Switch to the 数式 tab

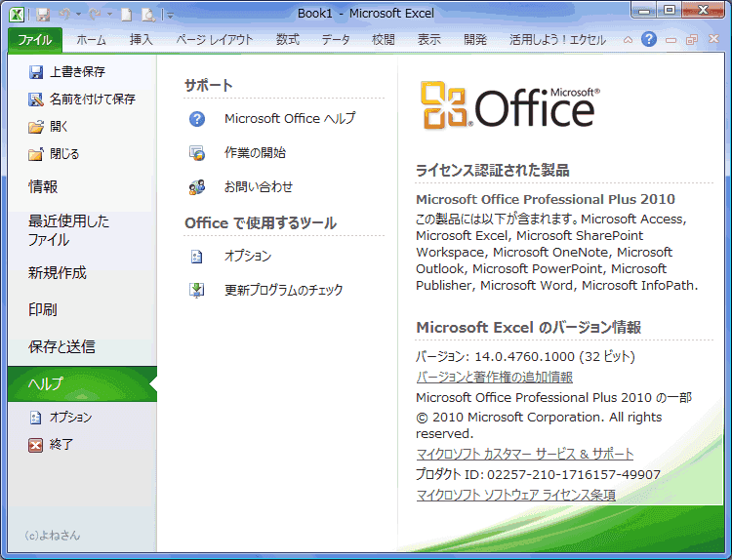[288, 40]
